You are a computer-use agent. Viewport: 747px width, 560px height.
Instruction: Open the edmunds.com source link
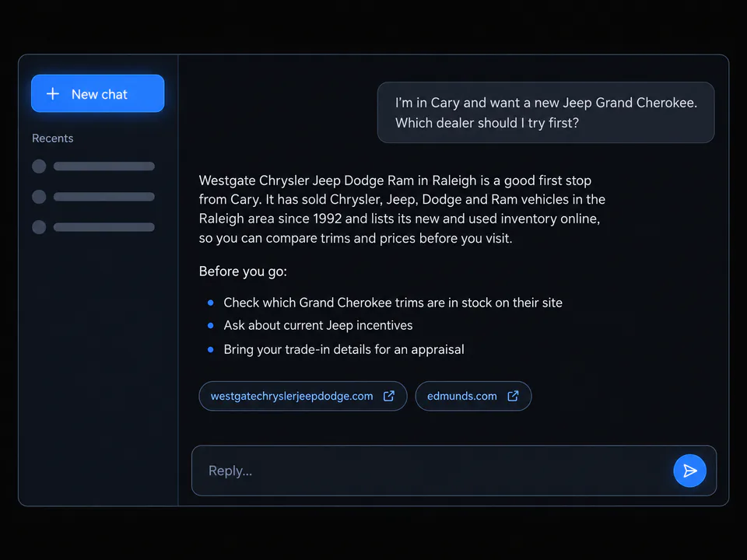(x=473, y=396)
